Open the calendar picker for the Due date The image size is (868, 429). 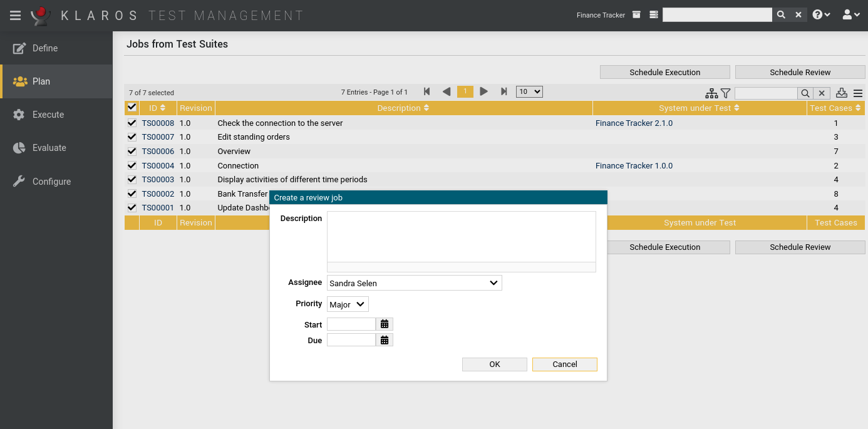(x=384, y=339)
